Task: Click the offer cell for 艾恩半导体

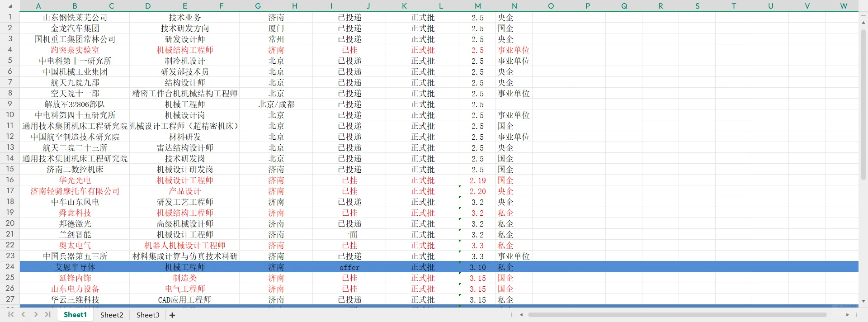Action: point(349,267)
